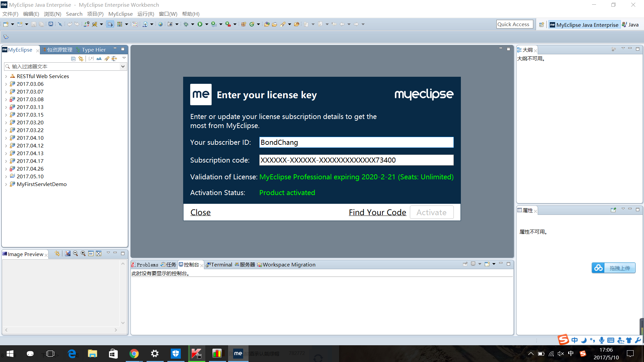644x362 pixels.
Task: Open the web browser globe icon
Action: tap(160, 24)
